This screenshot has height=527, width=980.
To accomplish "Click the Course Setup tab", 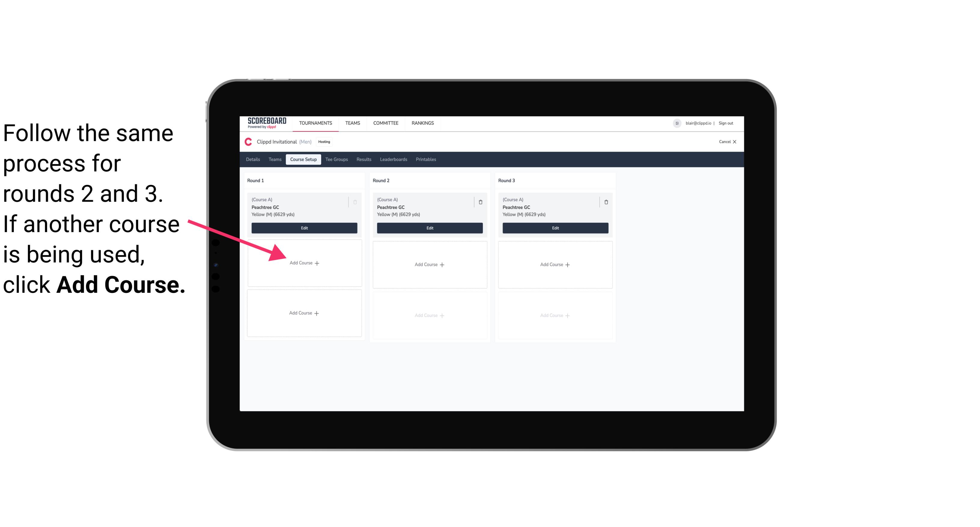I will 303,159.
